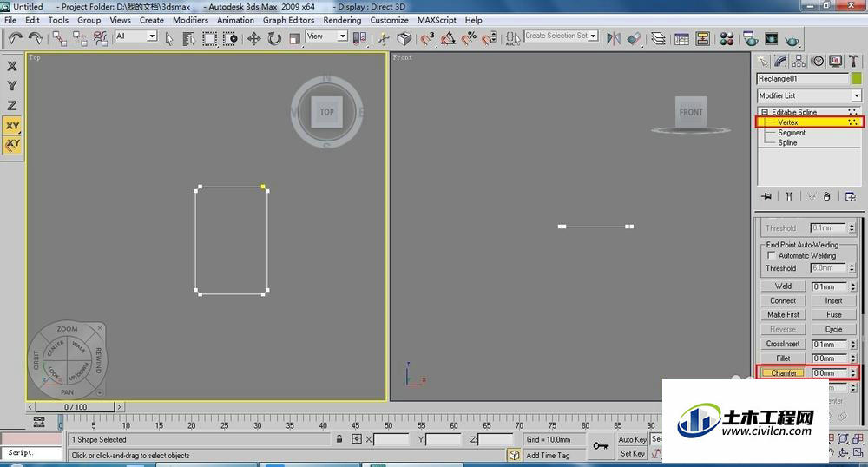The height and width of the screenshot is (467, 868).
Task: Click the Weld button
Action: click(783, 286)
